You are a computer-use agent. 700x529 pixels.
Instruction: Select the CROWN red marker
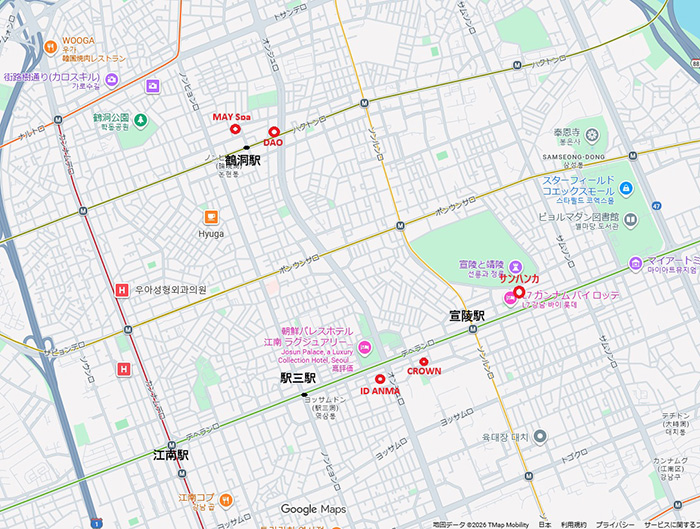[x=424, y=360]
